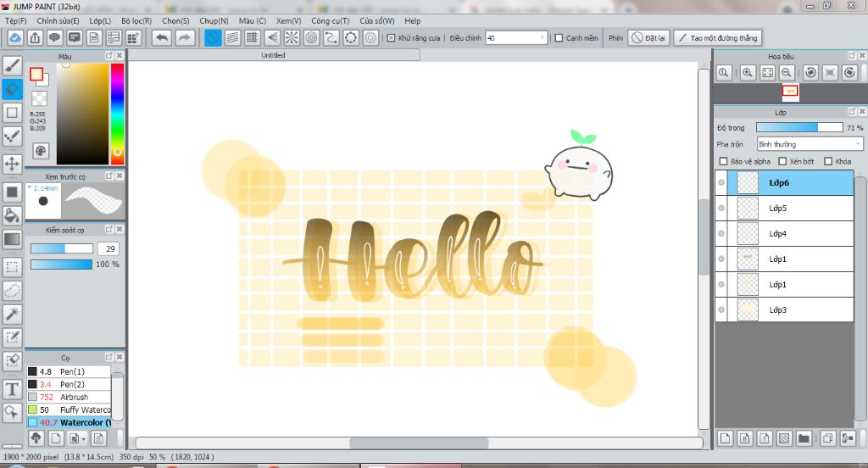Enable vanishing point snap
The image size is (868, 468).
272,37
